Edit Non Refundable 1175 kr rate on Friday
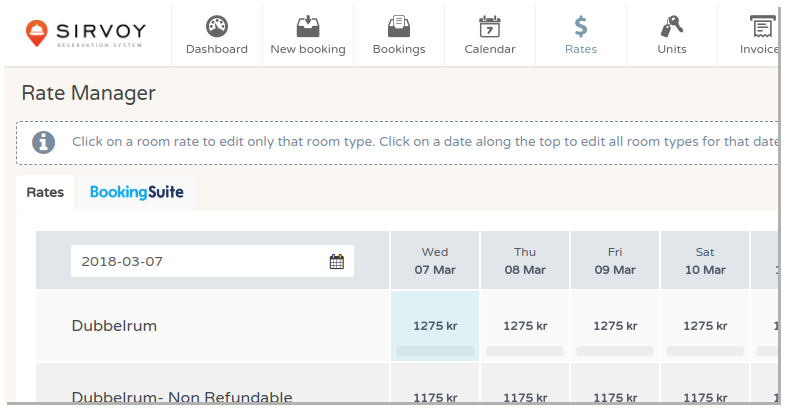This screenshot has height=417, width=790. (x=615, y=397)
